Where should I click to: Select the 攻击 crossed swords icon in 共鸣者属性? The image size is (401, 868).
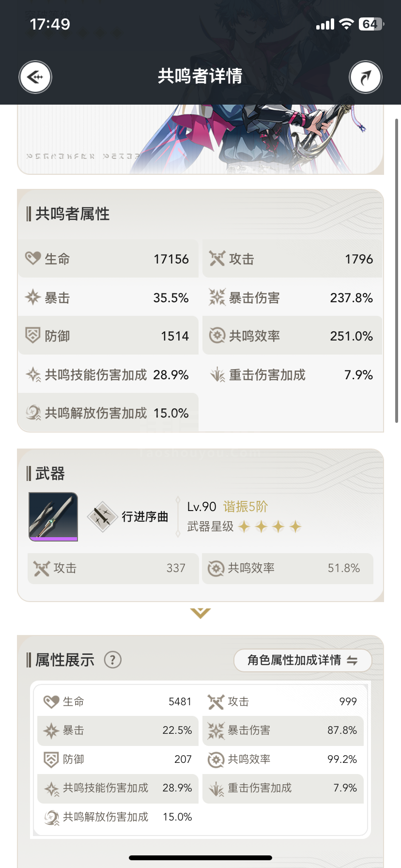point(217,258)
